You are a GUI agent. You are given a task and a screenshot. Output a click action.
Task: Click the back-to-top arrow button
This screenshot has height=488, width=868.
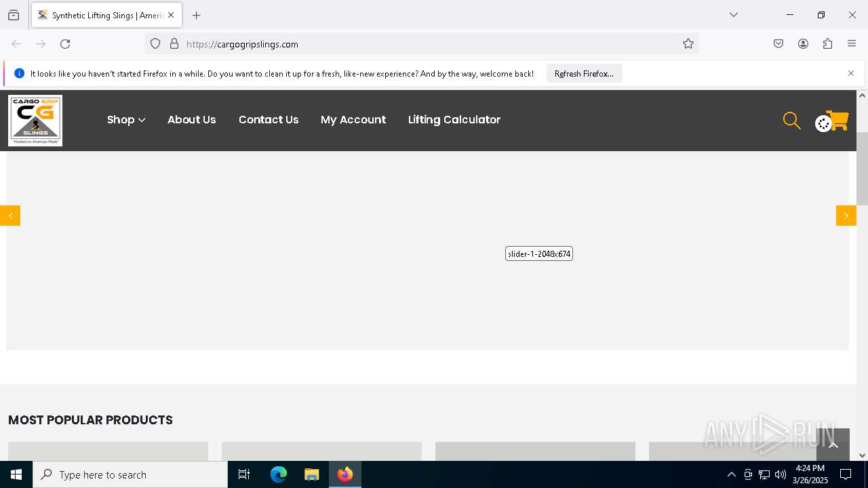(x=833, y=445)
